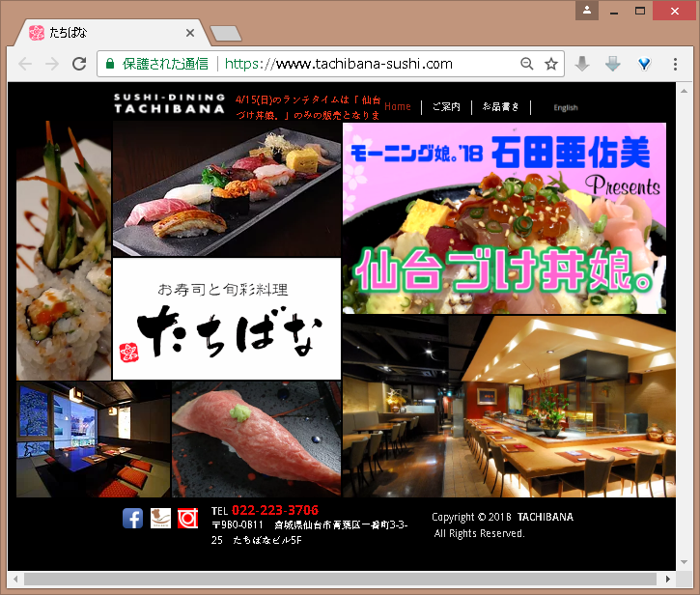The image size is (700, 595).
Task: Select the たちばな browser tab
Action: pos(112,33)
